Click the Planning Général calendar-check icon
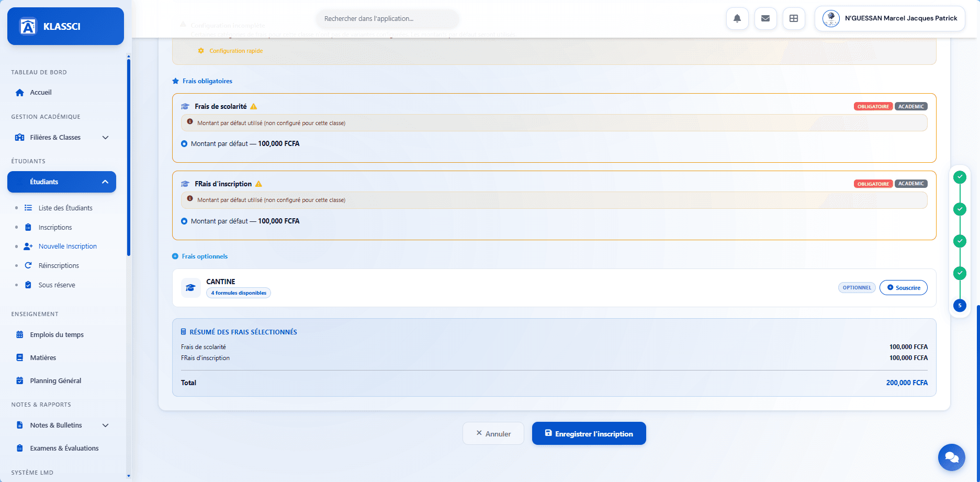This screenshot has height=482, width=980. [x=20, y=380]
